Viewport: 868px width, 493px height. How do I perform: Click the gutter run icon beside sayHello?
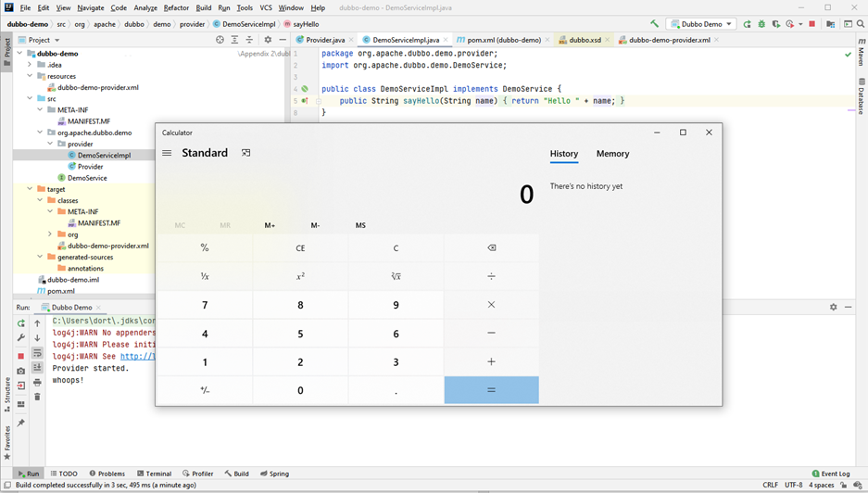coord(304,101)
